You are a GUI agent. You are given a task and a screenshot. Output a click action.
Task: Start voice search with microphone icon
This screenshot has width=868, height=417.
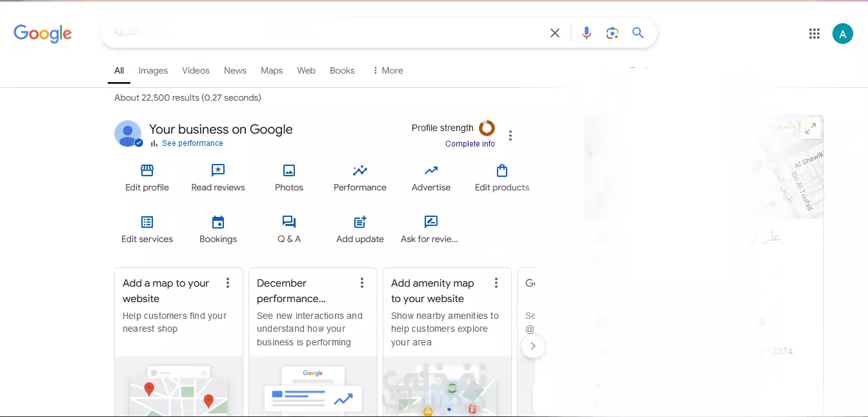[x=586, y=33]
